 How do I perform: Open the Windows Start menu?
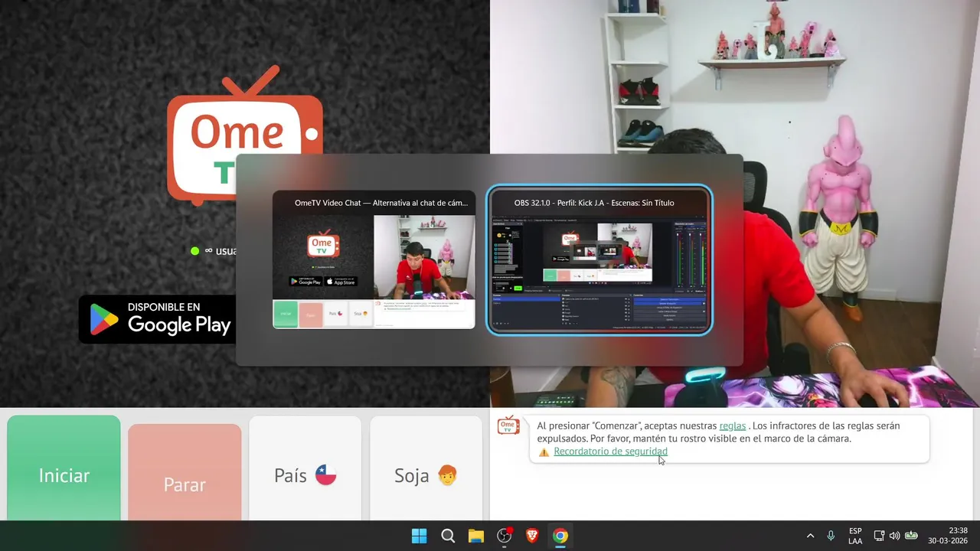(420, 536)
